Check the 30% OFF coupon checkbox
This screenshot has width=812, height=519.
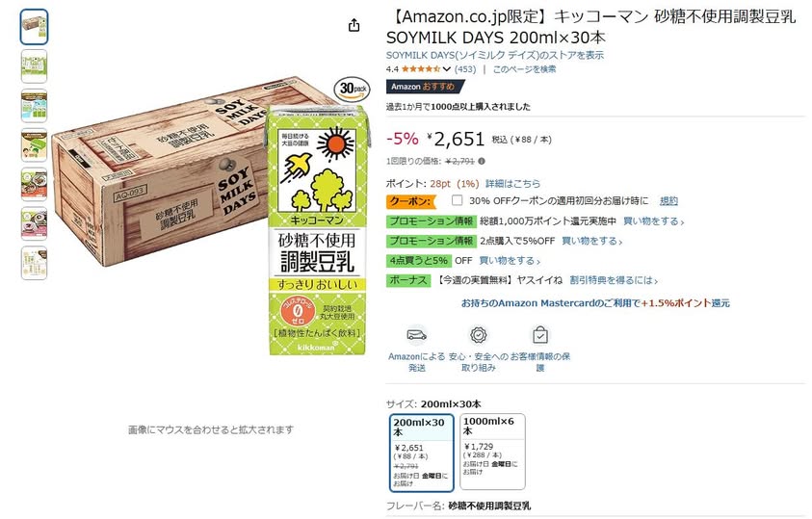(x=457, y=200)
